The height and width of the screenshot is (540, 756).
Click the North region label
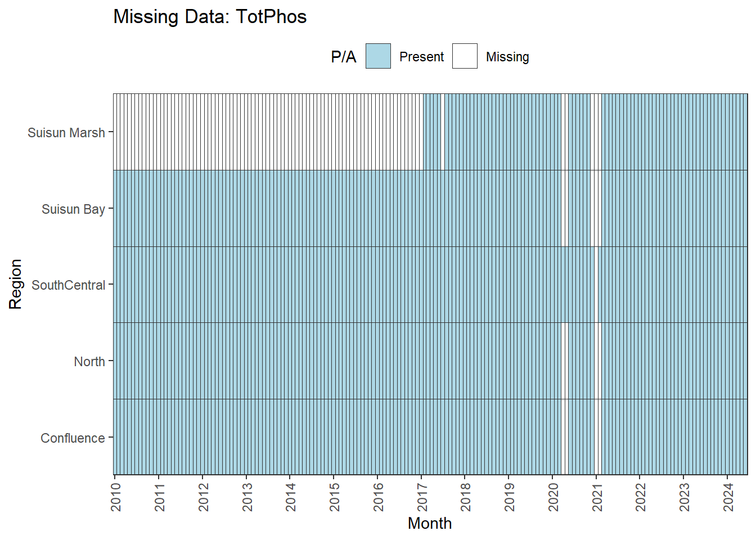(x=89, y=362)
